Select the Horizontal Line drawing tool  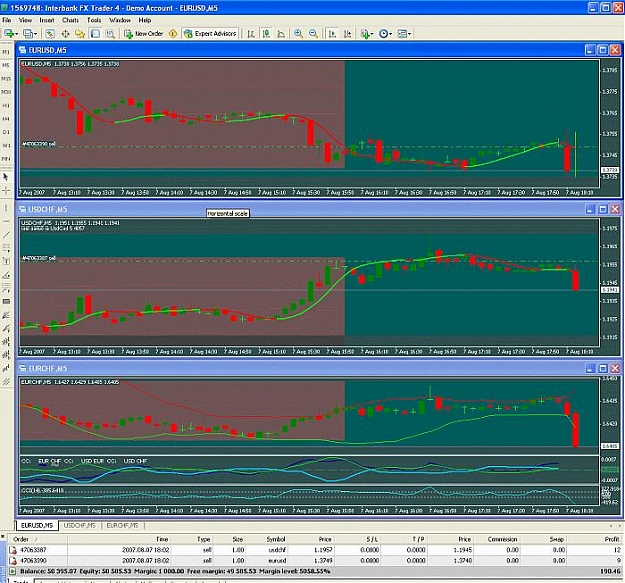(x=6, y=221)
